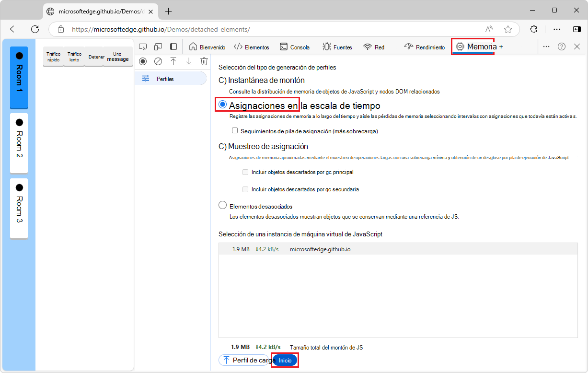The height and width of the screenshot is (373, 588).
Task: Select the Room 1 tab
Action: pyautogui.click(x=19, y=77)
